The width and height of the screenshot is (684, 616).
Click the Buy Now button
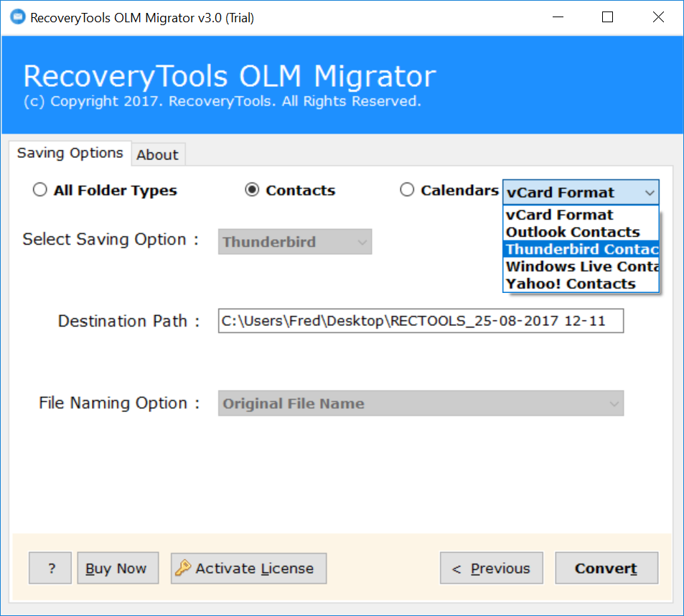point(118,568)
